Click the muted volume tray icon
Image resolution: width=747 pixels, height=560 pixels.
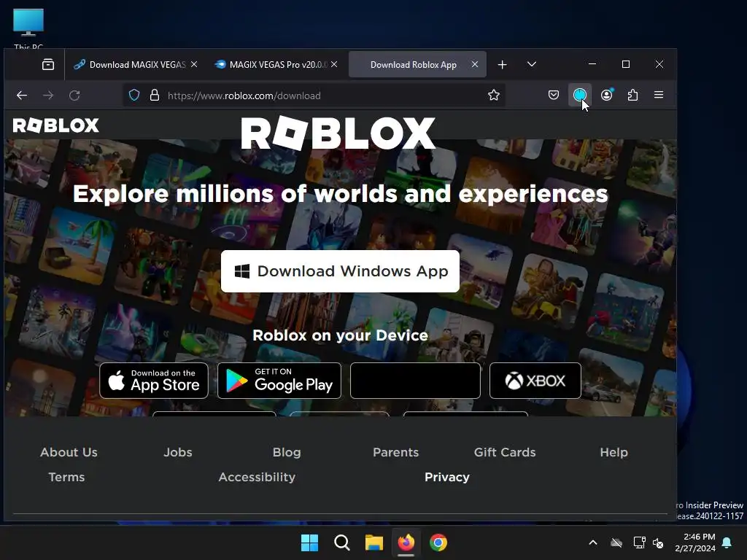(658, 542)
